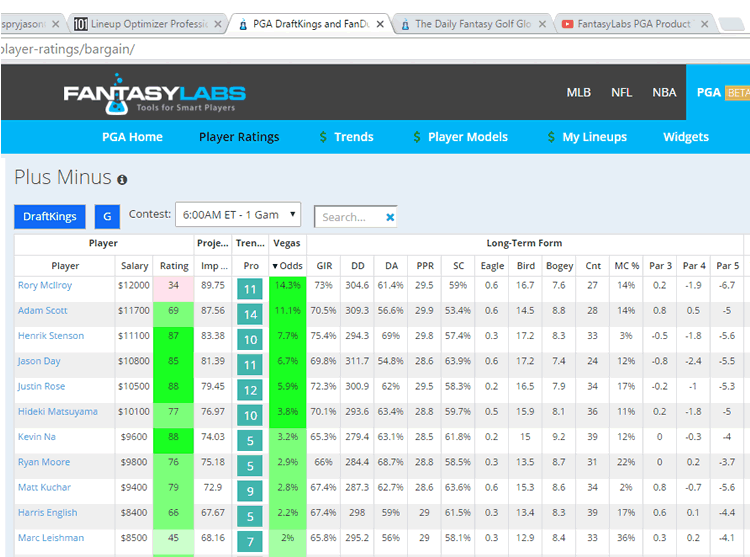Click Rory McIlroy's green odds cell 14.3%

pos(287,289)
